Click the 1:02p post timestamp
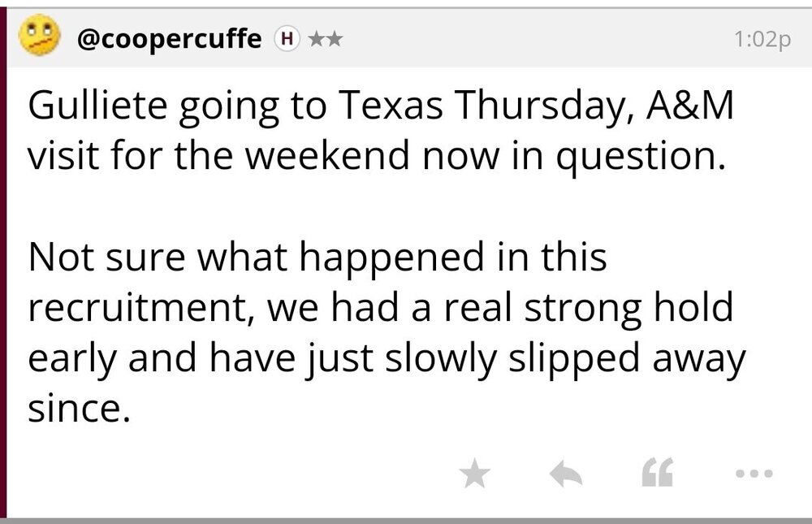This screenshot has width=812, height=524. click(x=762, y=39)
